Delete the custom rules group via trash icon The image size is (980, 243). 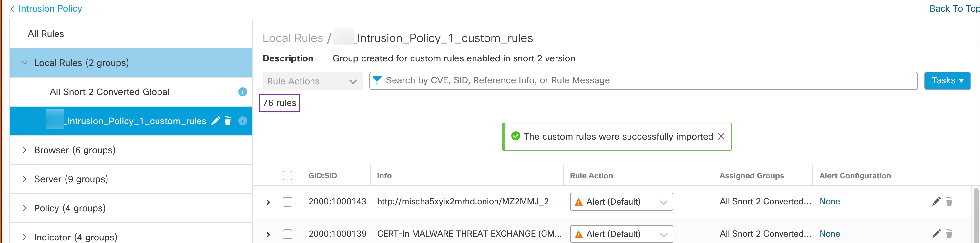[x=228, y=121]
